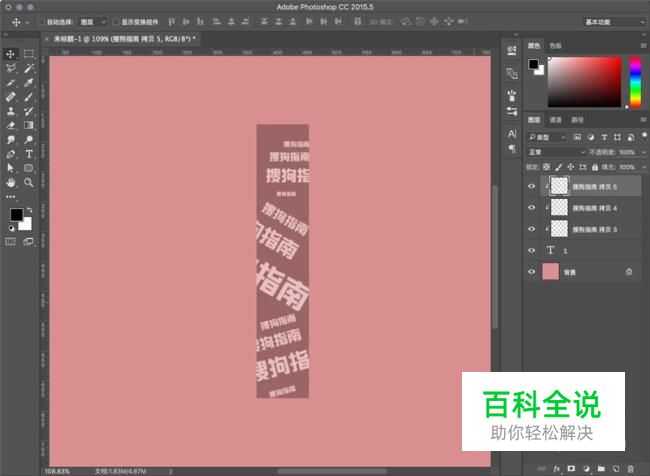Select the Rectangular Marquee tool
This screenshot has width=650, height=476.
29,54
